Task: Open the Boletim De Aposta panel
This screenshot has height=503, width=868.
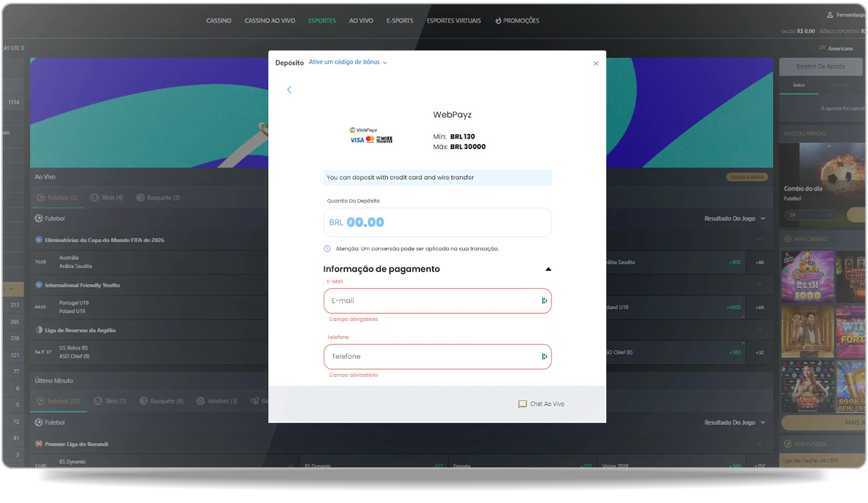Action: click(x=820, y=66)
